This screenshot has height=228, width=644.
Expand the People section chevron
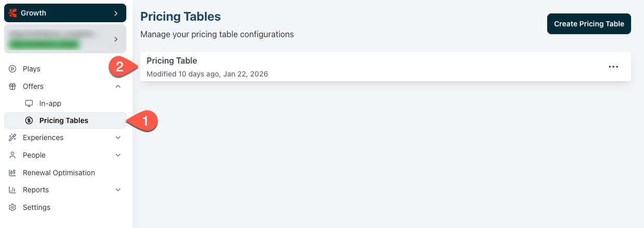118,155
